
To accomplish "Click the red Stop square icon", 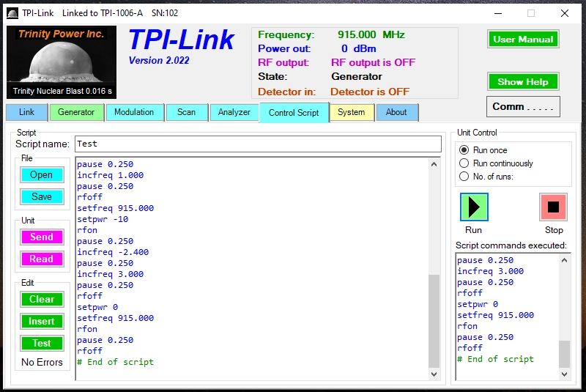I will coord(553,207).
